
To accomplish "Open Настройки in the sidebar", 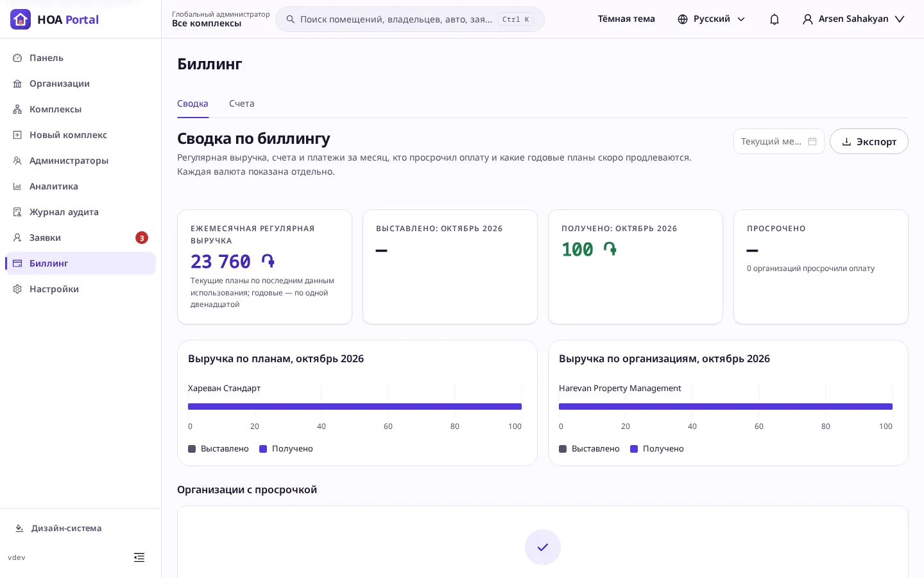I will (80, 289).
